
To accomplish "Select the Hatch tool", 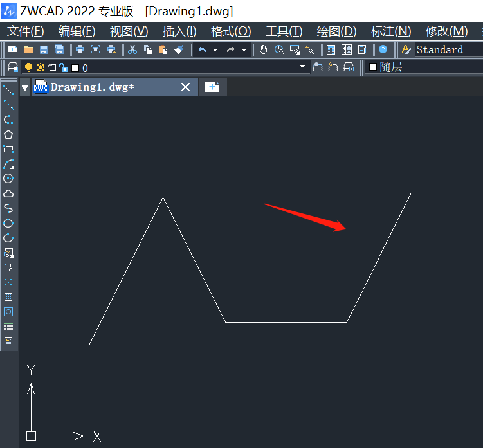I will tap(8, 297).
